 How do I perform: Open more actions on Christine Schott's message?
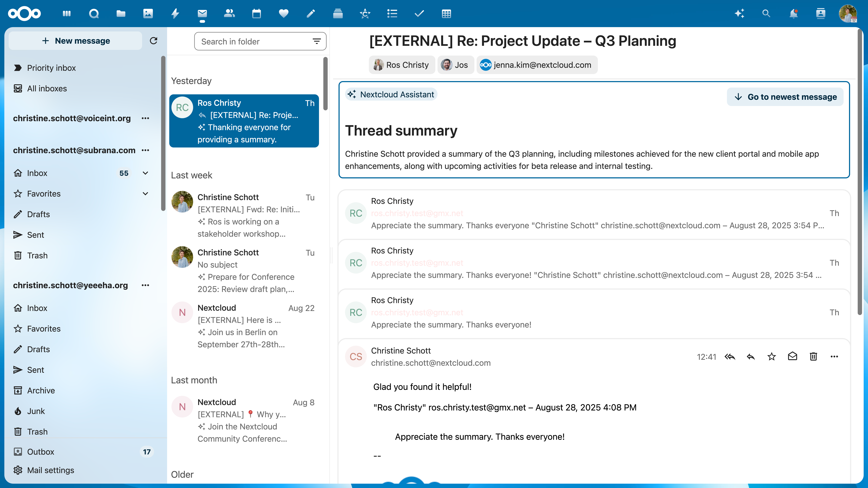point(835,356)
